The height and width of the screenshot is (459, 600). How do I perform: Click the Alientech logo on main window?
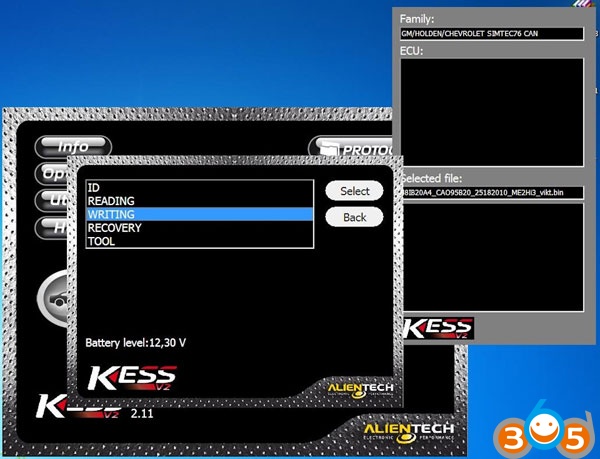point(411,432)
